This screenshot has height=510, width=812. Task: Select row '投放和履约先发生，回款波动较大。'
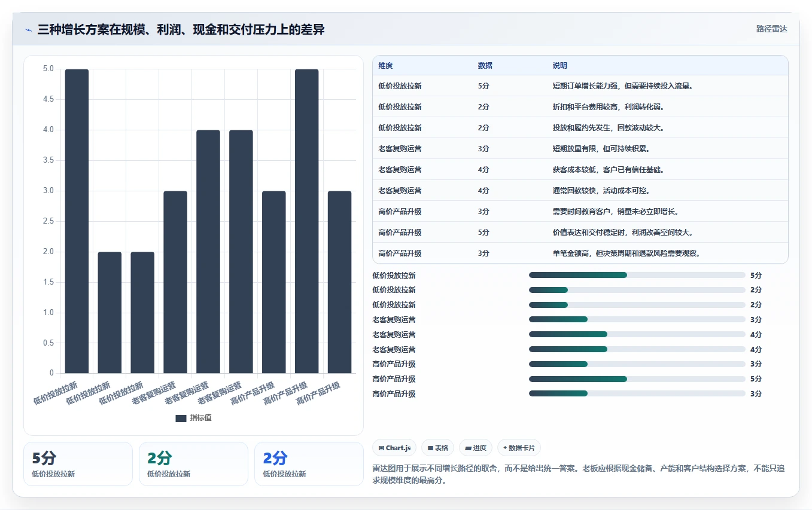click(580, 128)
